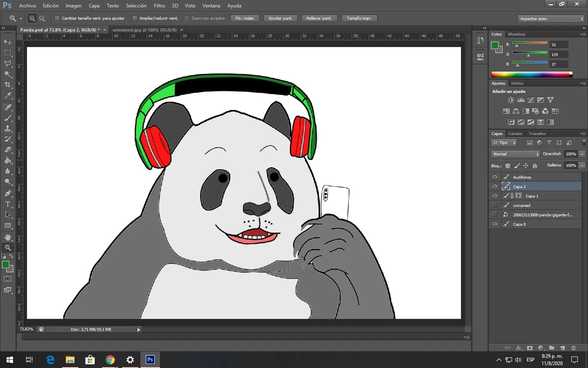The width and height of the screenshot is (588, 368).
Task: Switch to the Muestras tab
Action: [516, 34]
